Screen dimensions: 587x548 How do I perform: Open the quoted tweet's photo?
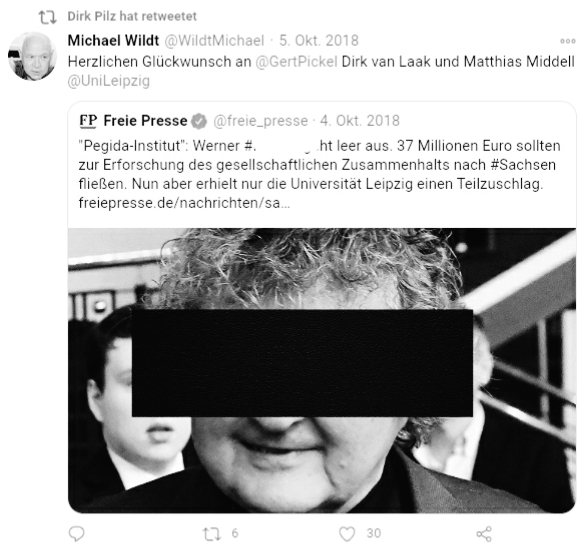click(322, 370)
